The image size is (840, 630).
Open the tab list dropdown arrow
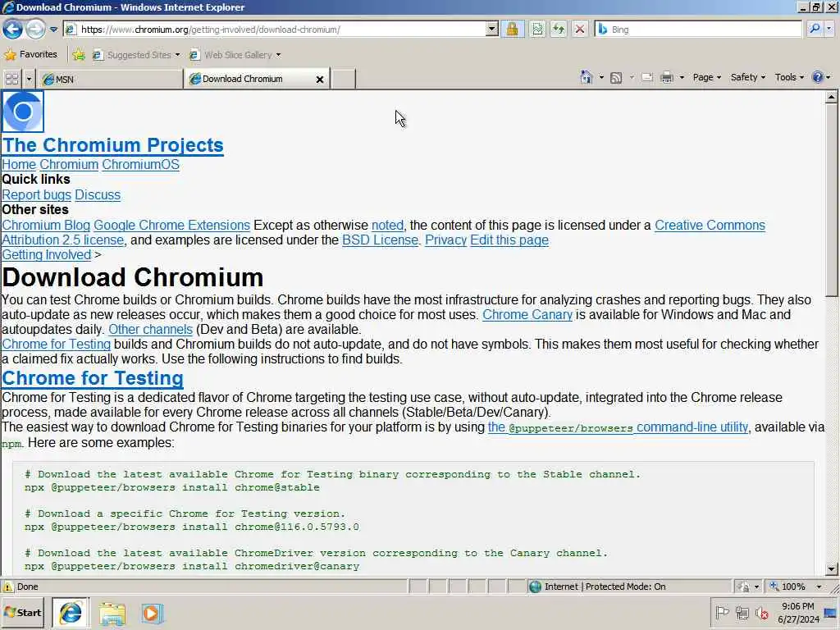pos(29,80)
